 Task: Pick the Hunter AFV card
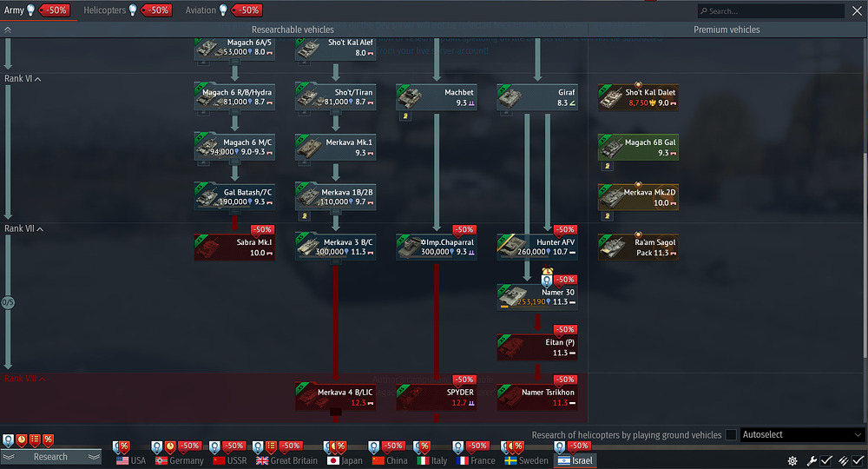pos(537,247)
